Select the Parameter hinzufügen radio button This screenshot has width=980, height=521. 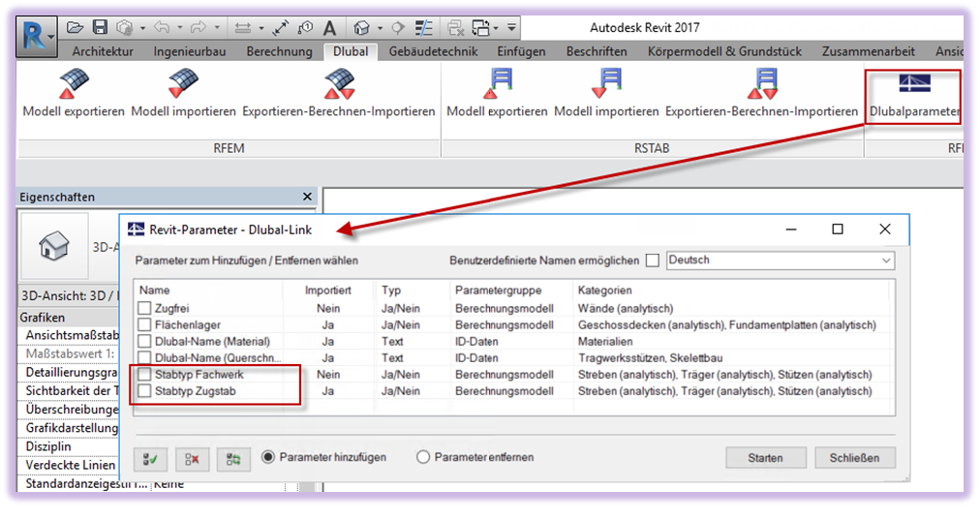click(268, 457)
